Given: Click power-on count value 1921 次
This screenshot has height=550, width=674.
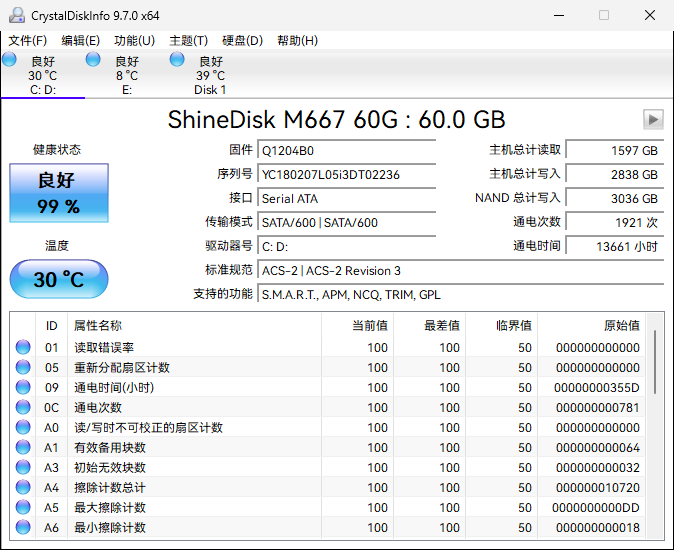Looking at the screenshot, I should 615,223.
